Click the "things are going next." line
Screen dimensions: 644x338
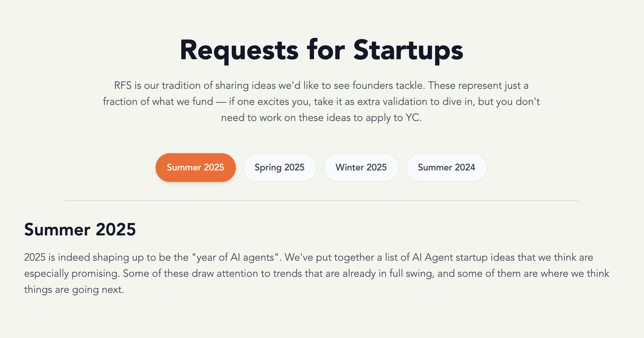[74, 290]
